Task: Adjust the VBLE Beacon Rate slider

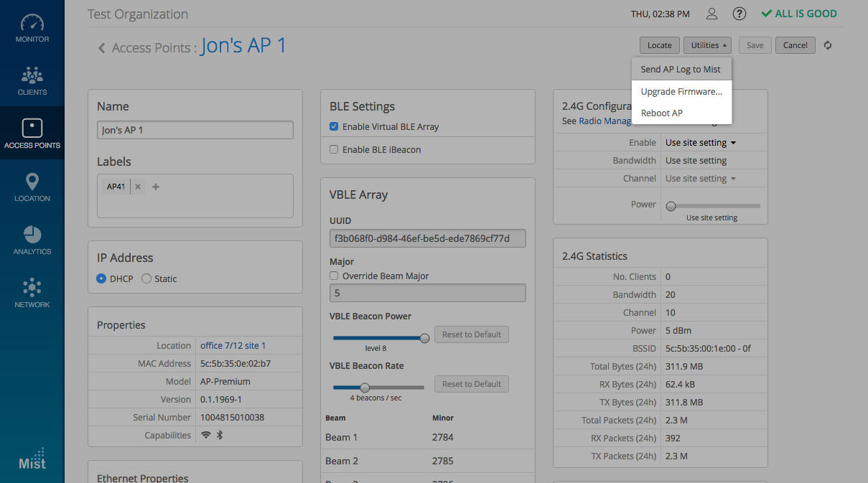Action: coord(365,388)
